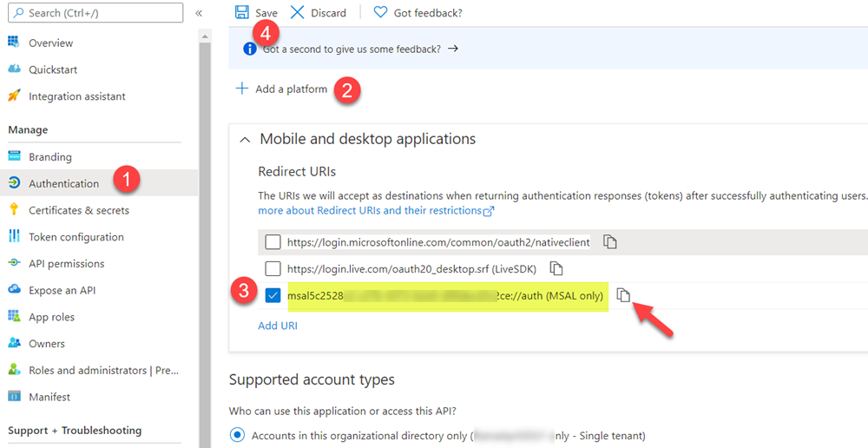Click Discard to revert changes
The image size is (868, 448).
pos(328,13)
